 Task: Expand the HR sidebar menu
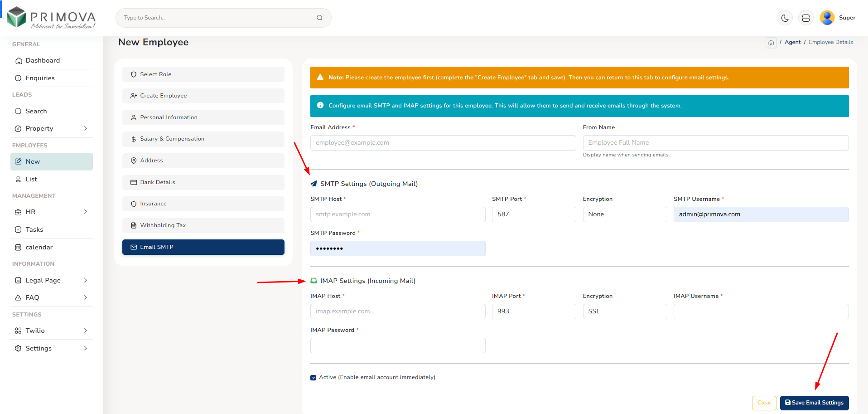click(51, 212)
